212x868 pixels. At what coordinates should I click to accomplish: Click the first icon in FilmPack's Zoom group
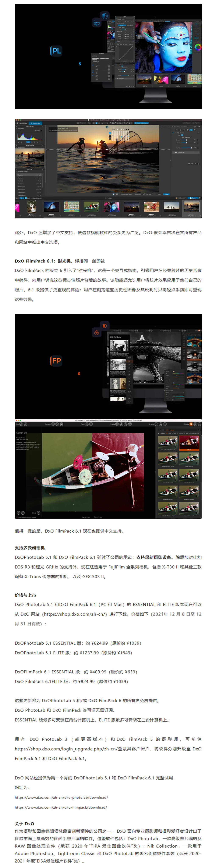(87, 424)
